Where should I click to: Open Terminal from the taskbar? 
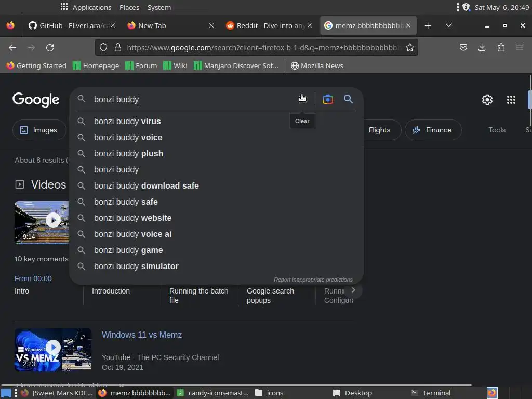coord(431,393)
